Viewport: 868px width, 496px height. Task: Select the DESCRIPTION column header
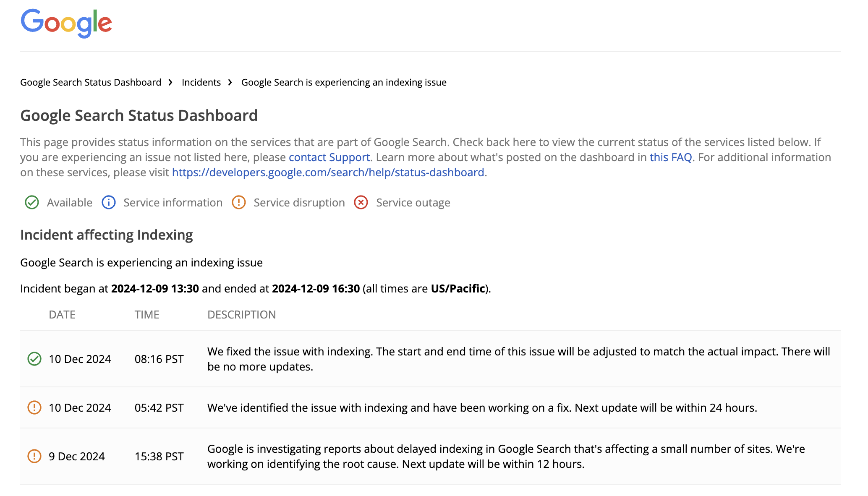(242, 314)
